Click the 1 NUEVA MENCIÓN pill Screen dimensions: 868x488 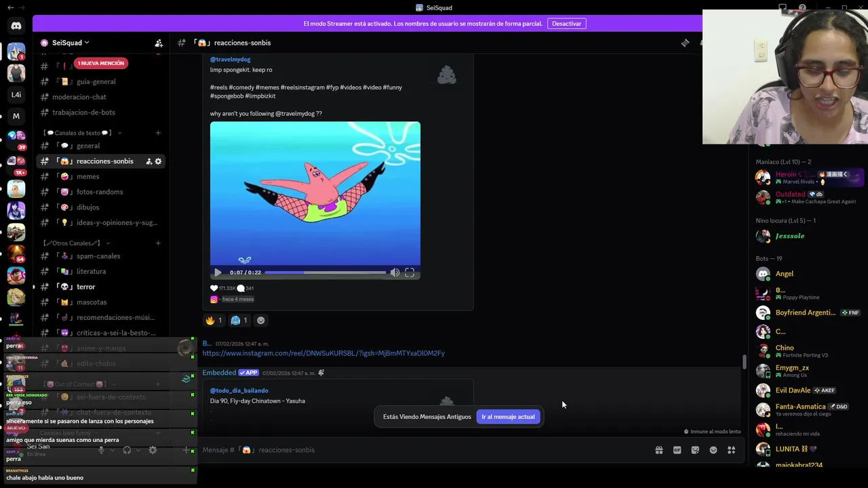(x=101, y=63)
